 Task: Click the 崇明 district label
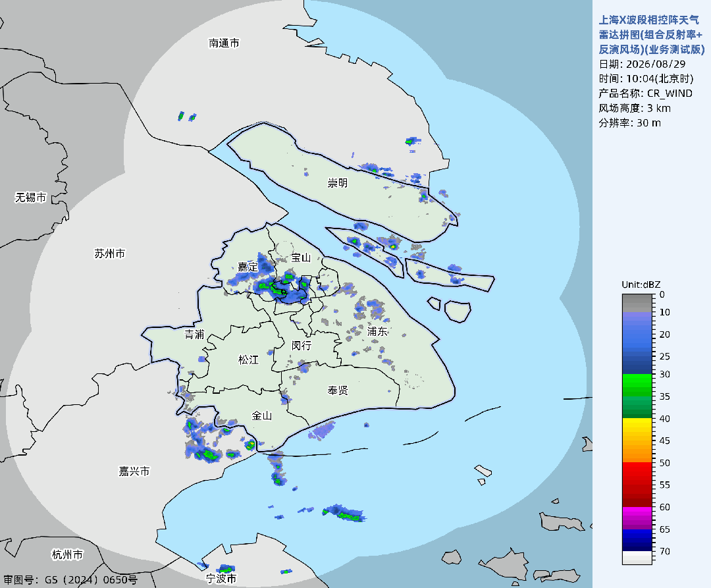pos(337,182)
